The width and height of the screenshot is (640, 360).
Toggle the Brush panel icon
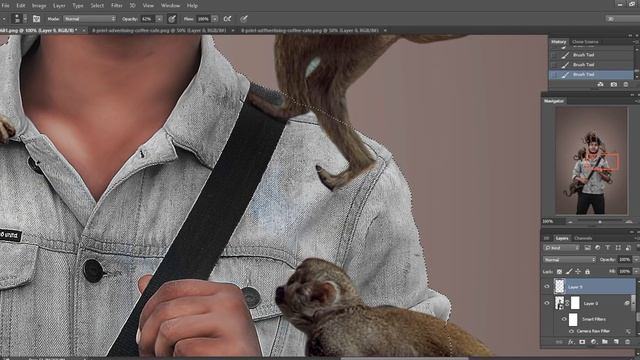tap(36, 19)
